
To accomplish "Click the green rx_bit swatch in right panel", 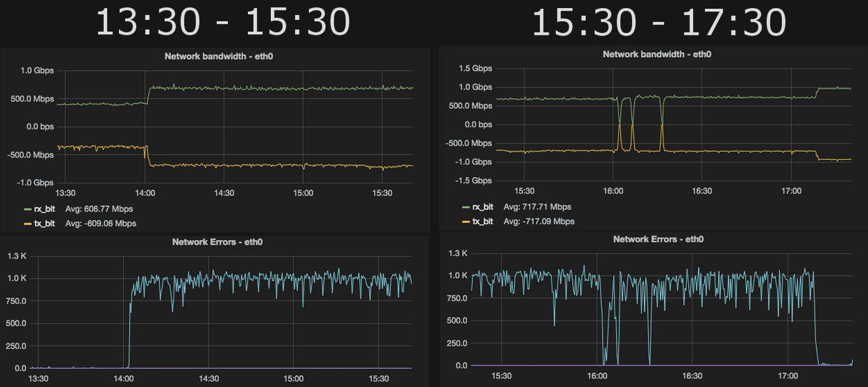I will tap(466, 207).
